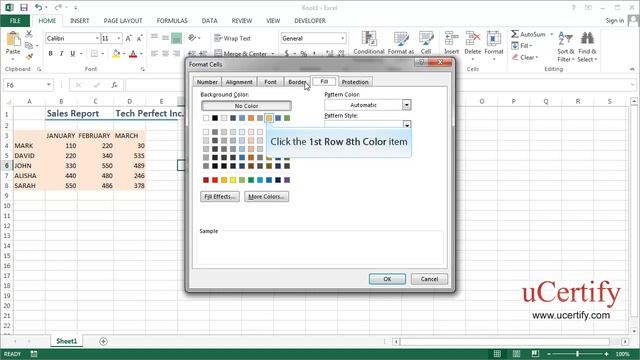
Task: Click the Fill Color paint bucket icon
Action: tap(116, 53)
